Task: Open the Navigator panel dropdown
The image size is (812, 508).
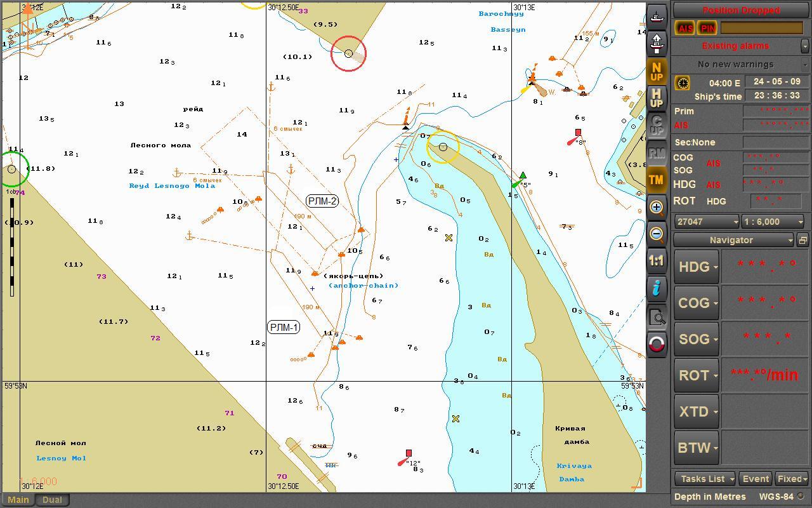Action: tap(733, 240)
